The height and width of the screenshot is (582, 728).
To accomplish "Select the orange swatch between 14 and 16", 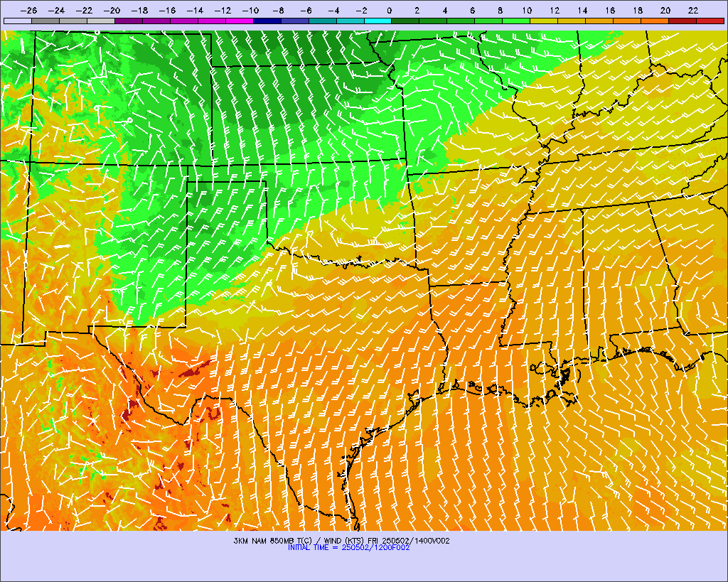I will (599, 21).
